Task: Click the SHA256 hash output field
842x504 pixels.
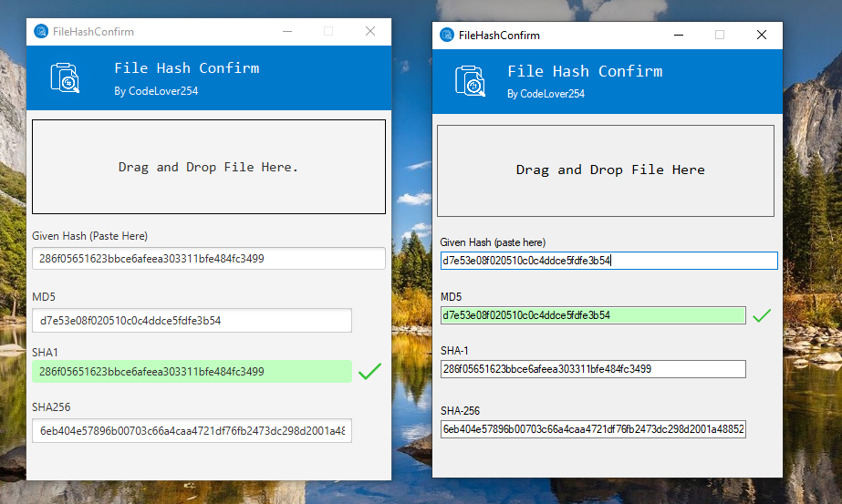Action: coord(192,430)
